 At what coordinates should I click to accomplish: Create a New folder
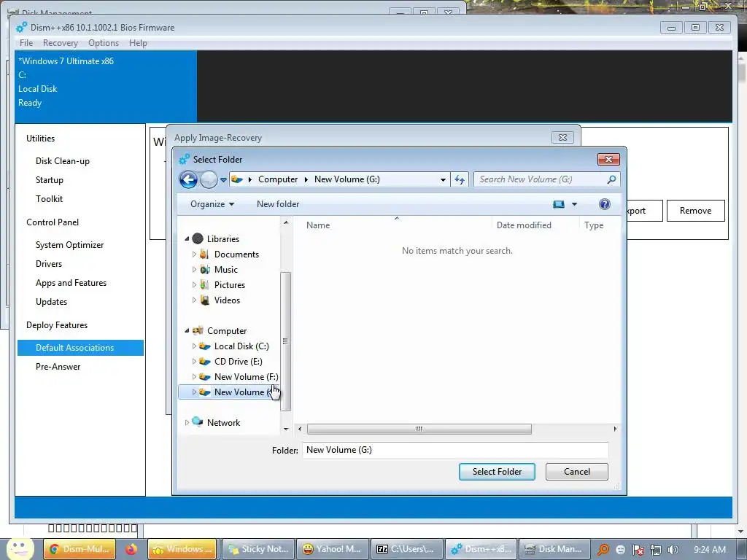click(x=278, y=204)
